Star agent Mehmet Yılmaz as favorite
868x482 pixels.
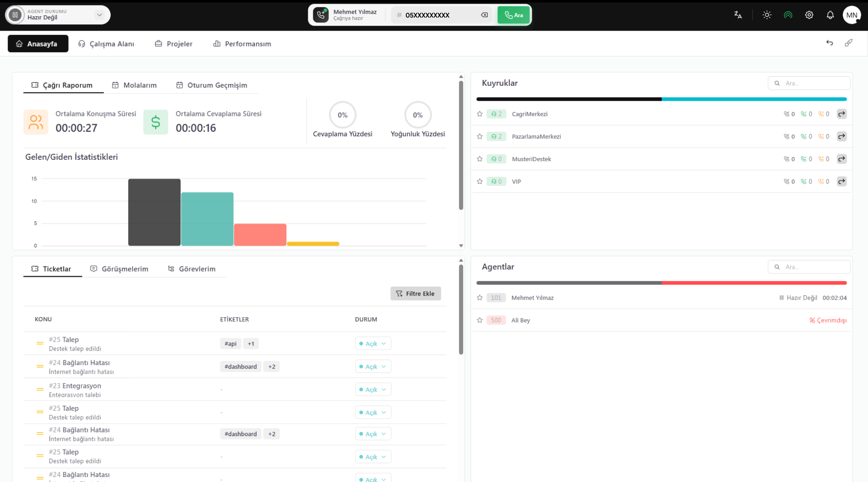pyautogui.click(x=480, y=298)
